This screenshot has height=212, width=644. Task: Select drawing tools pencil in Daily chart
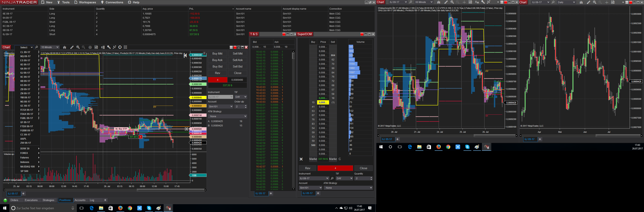[589, 2]
